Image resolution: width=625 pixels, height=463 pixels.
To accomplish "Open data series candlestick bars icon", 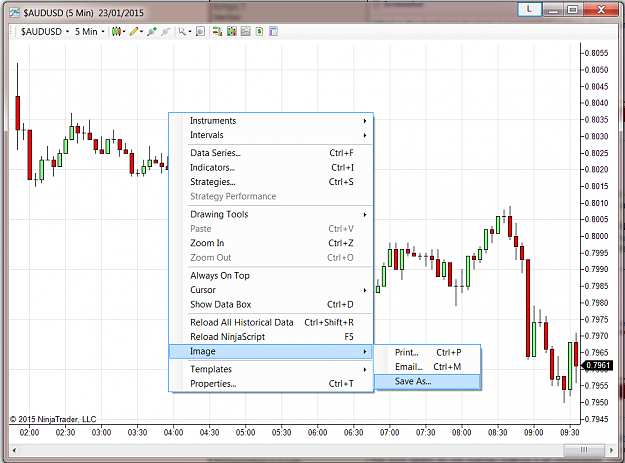I will [x=232, y=31].
